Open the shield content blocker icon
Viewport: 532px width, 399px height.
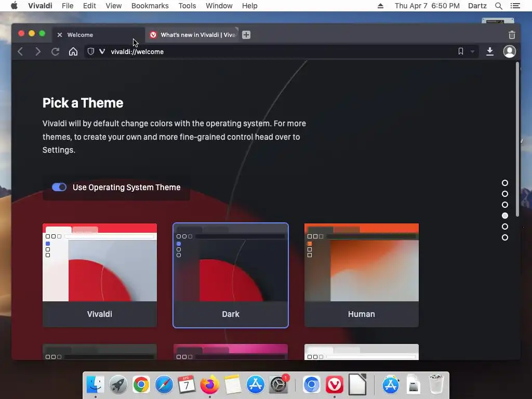90,51
